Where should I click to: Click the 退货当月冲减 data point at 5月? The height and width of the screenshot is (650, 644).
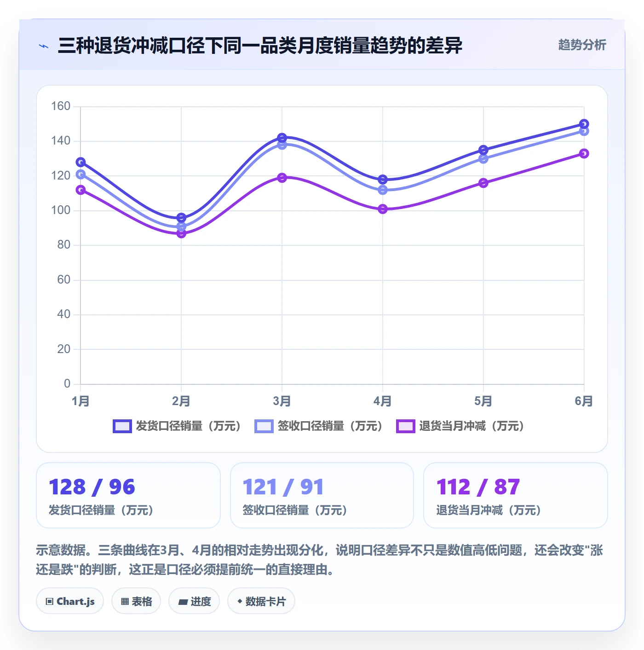(x=483, y=183)
